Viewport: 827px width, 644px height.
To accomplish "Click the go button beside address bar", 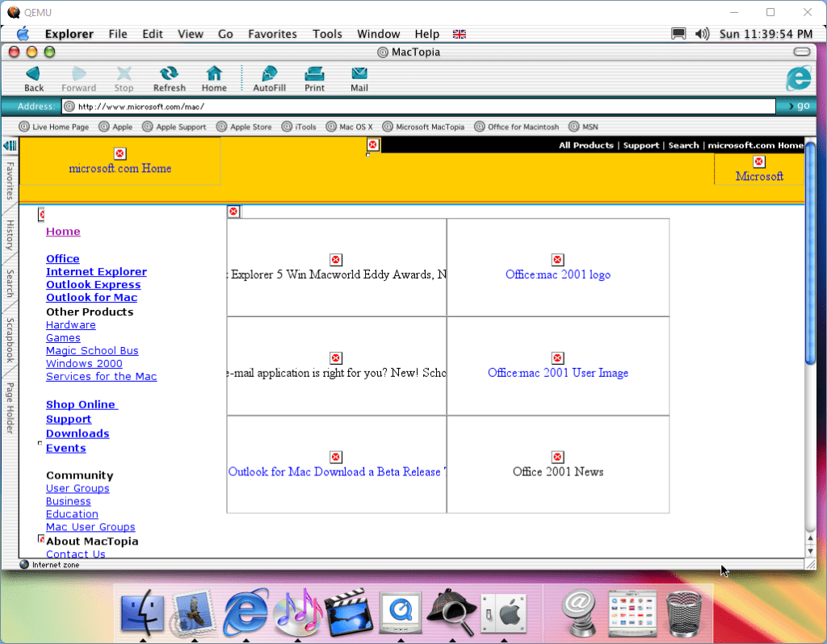I will pos(797,106).
